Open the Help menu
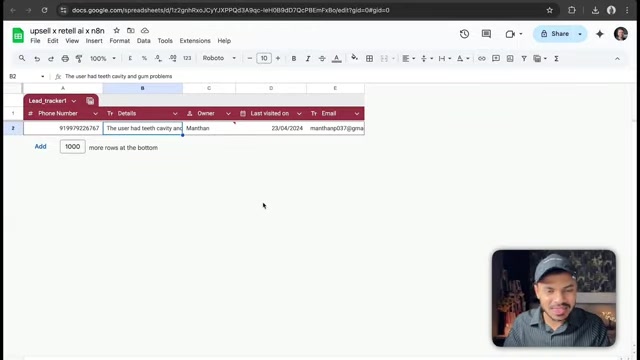The image size is (640, 360). (224, 41)
